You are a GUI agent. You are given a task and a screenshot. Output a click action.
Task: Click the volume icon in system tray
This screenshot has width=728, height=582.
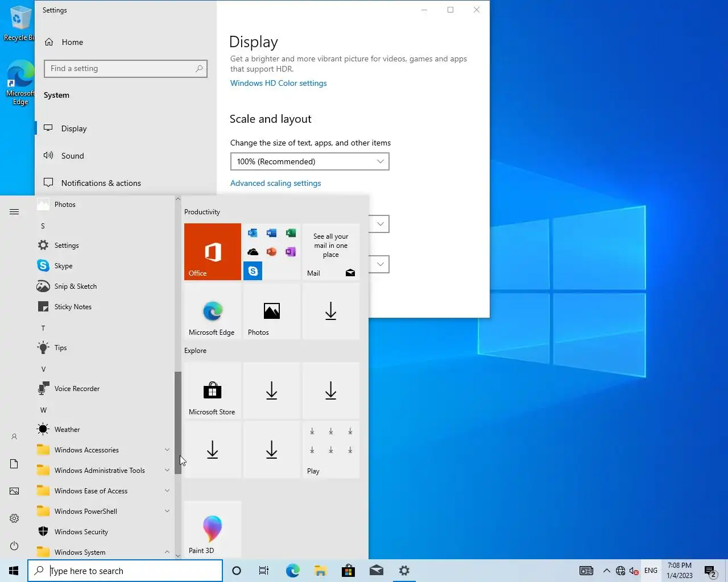634,571
